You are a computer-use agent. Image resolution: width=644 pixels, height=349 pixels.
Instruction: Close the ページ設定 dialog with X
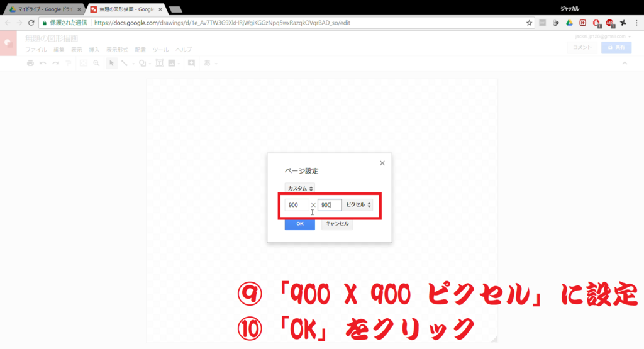pyautogui.click(x=382, y=163)
